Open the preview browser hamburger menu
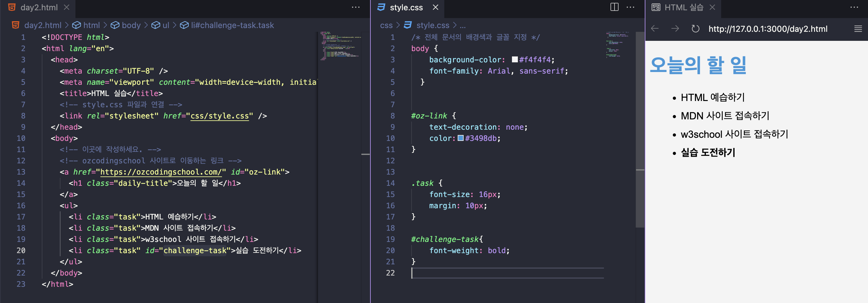 point(858,29)
